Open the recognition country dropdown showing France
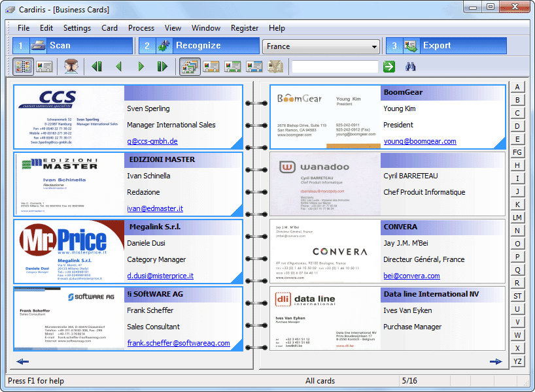This screenshot has width=535, height=392. (321, 46)
